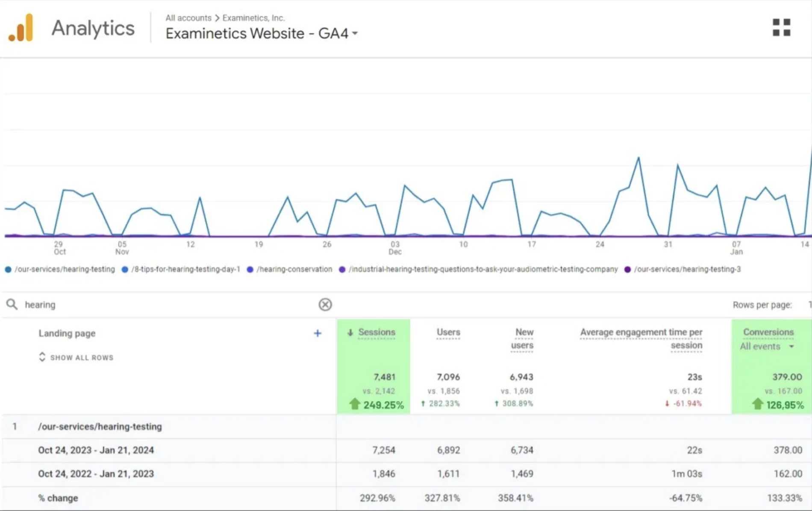This screenshot has width=812, height=511.
Task: Click the 6,892 users cell
Action: pos(448,450)
